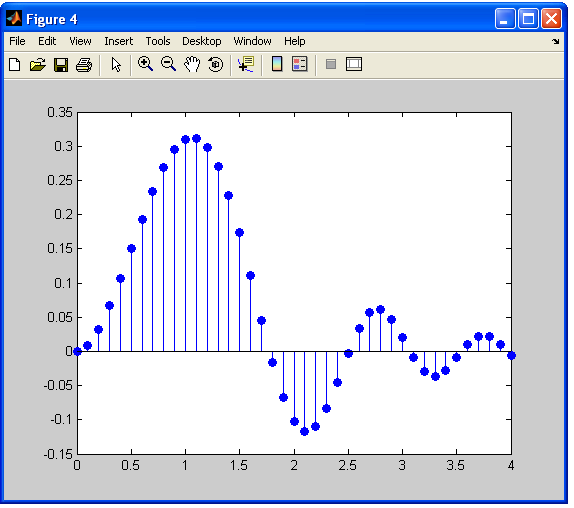Image resolution: width=574 pixels, height=508 pixels.
Task: Activate the Rotate 3D tool
Action: point(215,64)
